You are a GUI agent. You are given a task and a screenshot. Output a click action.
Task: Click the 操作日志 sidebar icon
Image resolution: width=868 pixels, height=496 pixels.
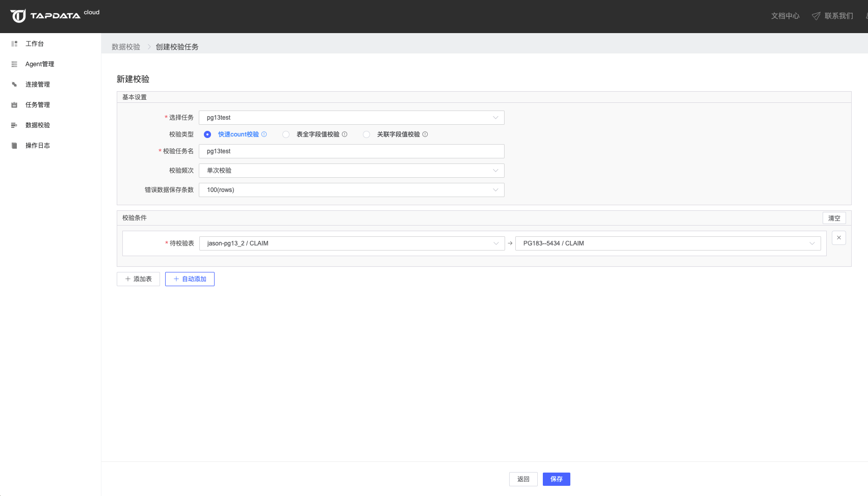coord(14,146)
